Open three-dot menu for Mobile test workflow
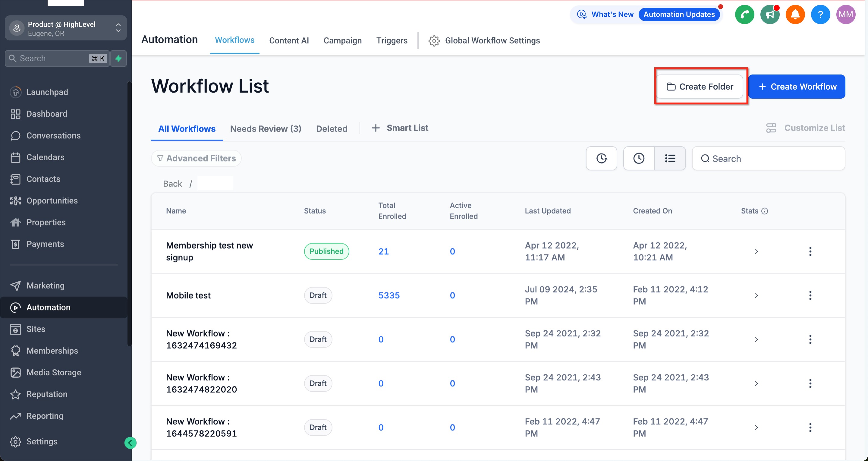The height and width of the screenshot is (461, 868). point(810,295)
